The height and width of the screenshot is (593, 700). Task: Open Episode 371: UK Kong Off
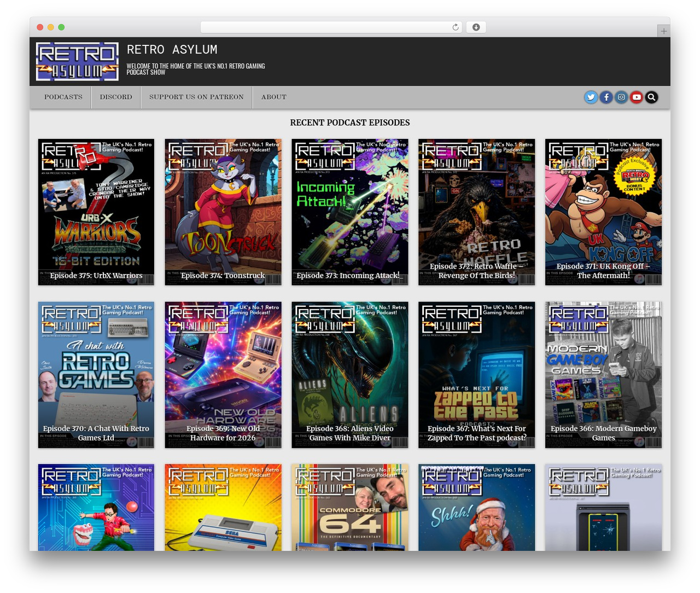pyautogui.click(x=604, y=212)
